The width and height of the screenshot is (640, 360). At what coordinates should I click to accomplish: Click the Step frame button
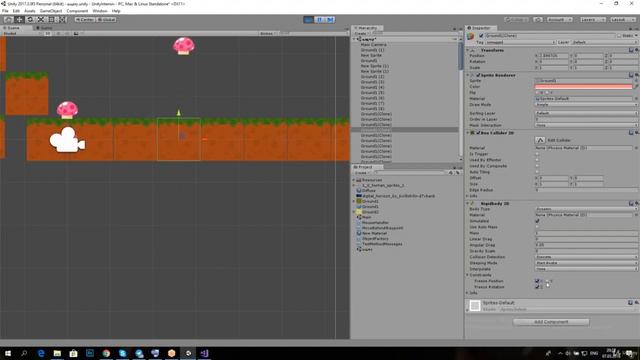pos(330,20)
